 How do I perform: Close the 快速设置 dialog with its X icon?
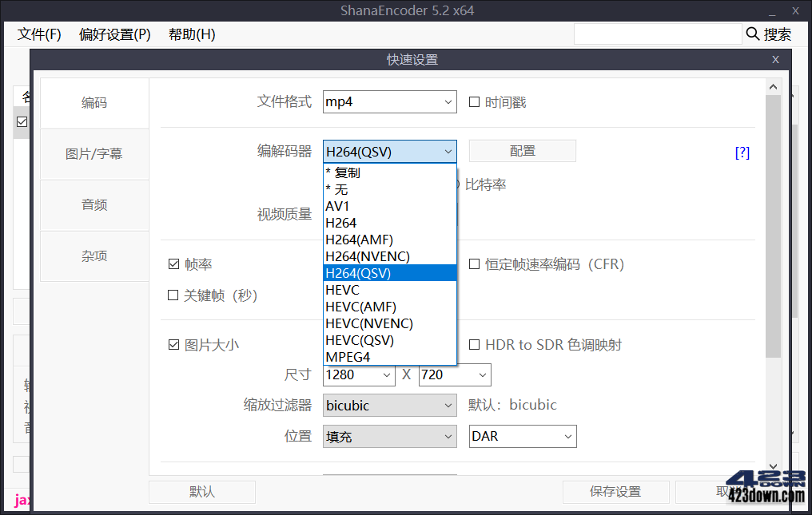[x=774, y=59]
